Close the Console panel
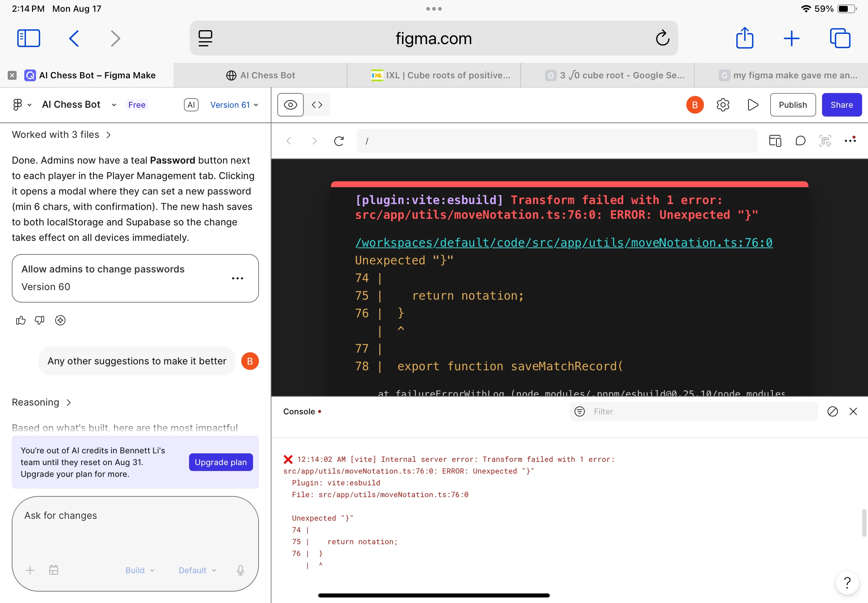The image size is (868, 603). point(853,411)
